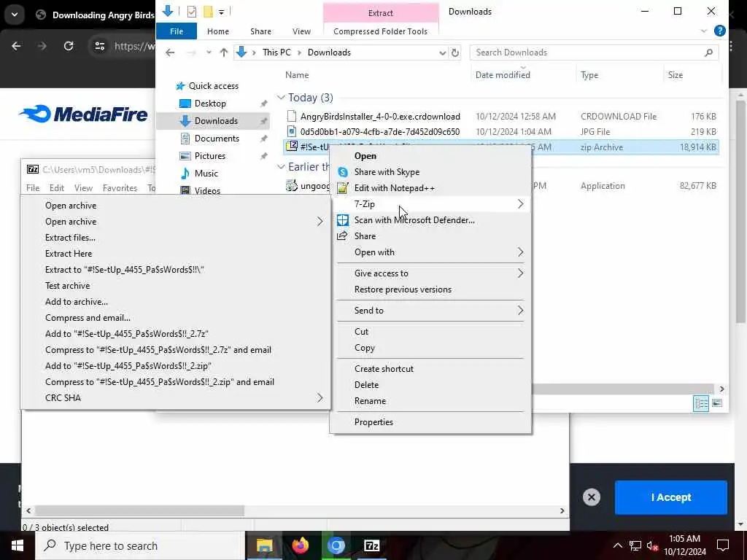Click Explorer help question mark icon
The width and height of the screenshot is (747, 560).
coord(720,31)
